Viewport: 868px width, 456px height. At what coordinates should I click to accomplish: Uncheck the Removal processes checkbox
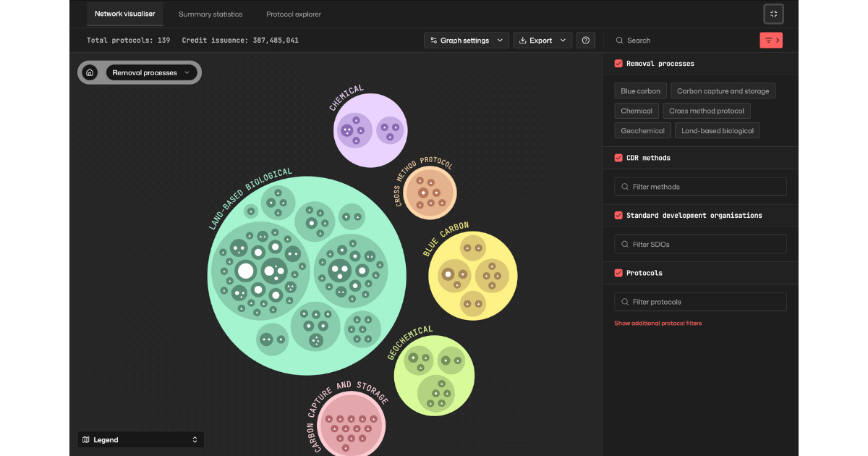(x=618, y=64)
